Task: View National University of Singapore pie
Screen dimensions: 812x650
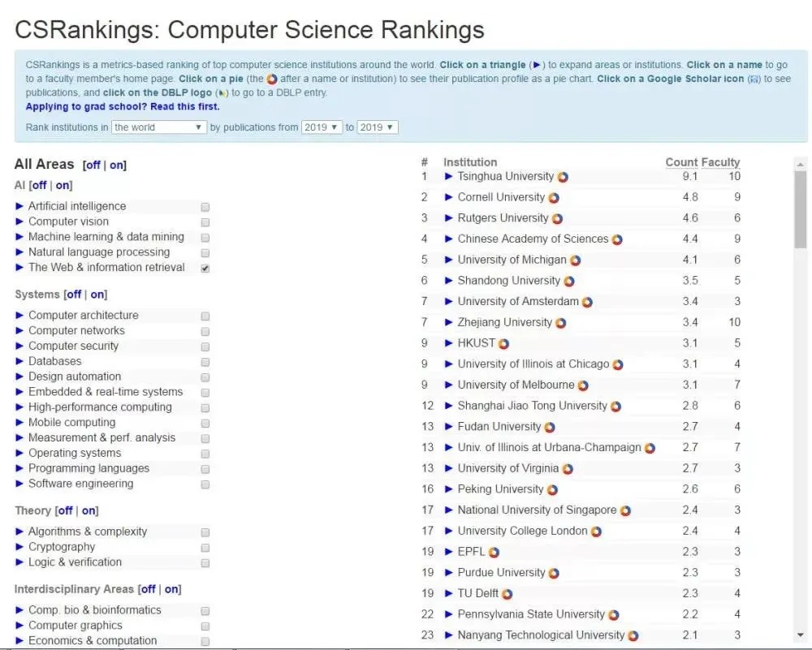Action: (x=625, y=510)
